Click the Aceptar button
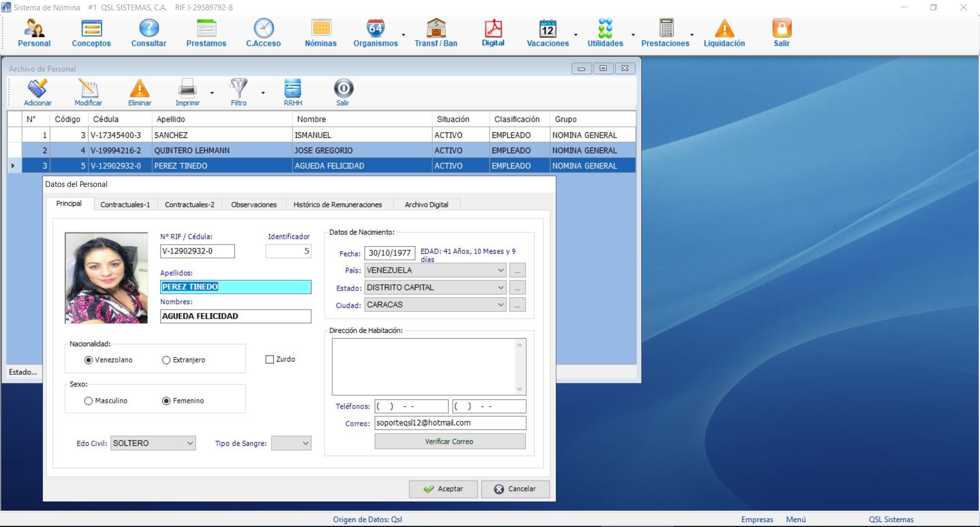This screenshot has height=527, width=980. (x=443, y=489)
